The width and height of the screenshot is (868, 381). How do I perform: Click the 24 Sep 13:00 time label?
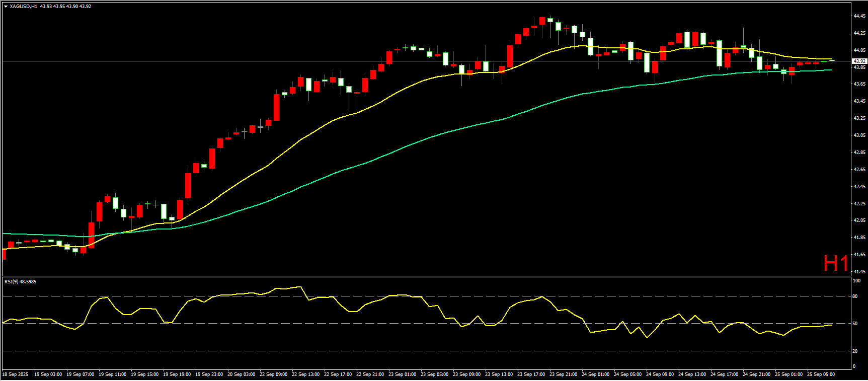(x=692, y=374)
